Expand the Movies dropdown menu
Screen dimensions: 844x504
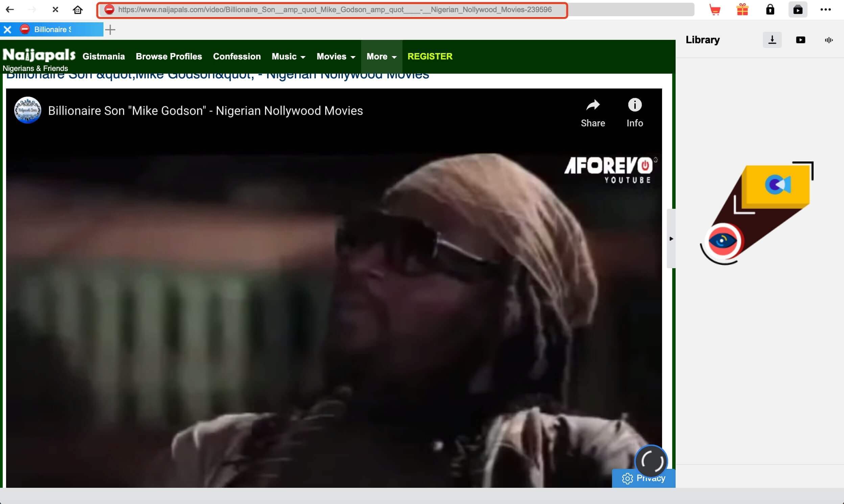pyautogui.click(x=336, y=56)
